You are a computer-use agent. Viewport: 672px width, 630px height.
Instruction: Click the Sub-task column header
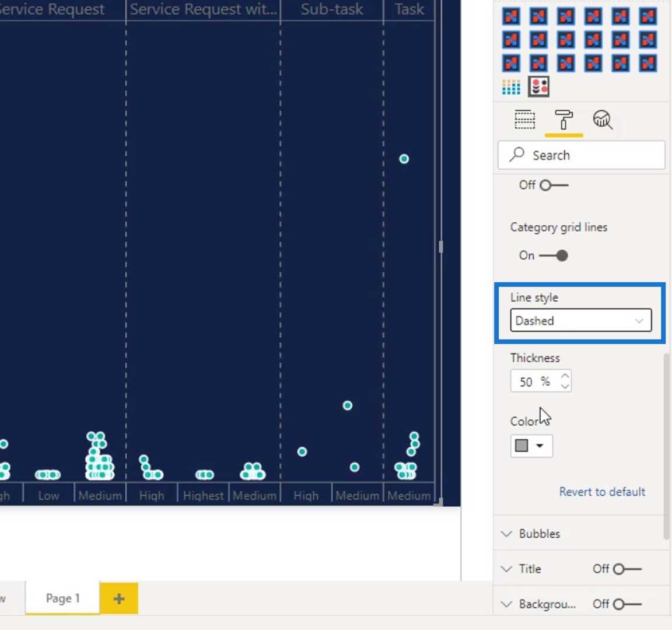(x=332, y=9)
